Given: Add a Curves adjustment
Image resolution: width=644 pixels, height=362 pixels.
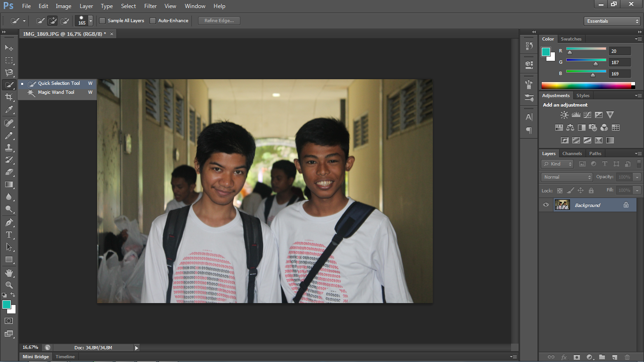Looking at the screenshot, I should point(587,114).
